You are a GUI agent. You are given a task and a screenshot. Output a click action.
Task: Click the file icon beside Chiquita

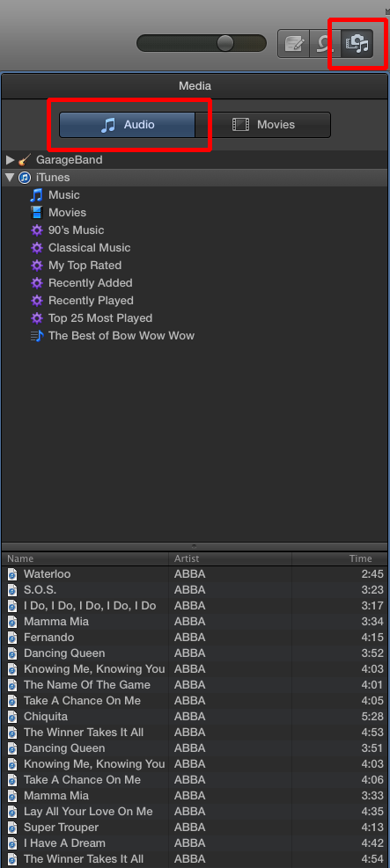(x=12, y=717)
